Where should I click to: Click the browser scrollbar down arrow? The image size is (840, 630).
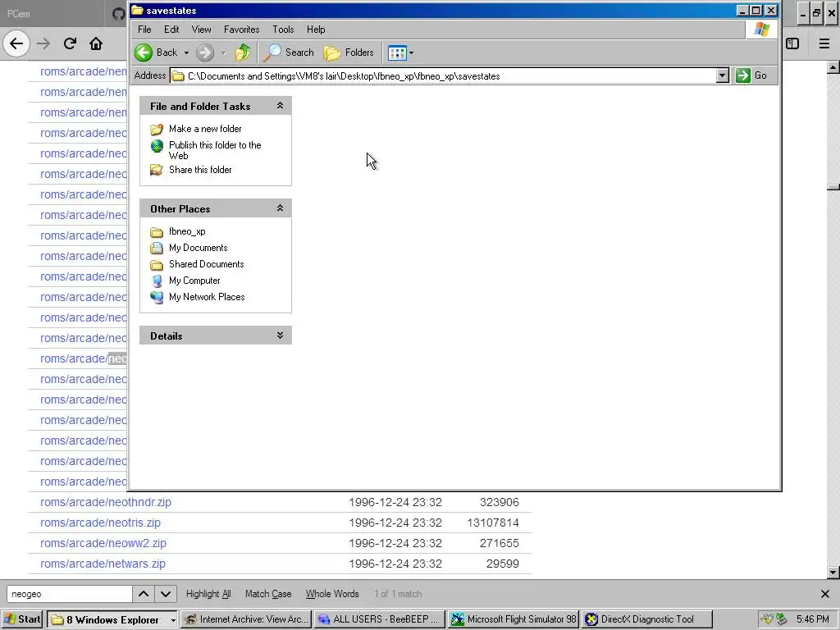[x=833, y=572]
